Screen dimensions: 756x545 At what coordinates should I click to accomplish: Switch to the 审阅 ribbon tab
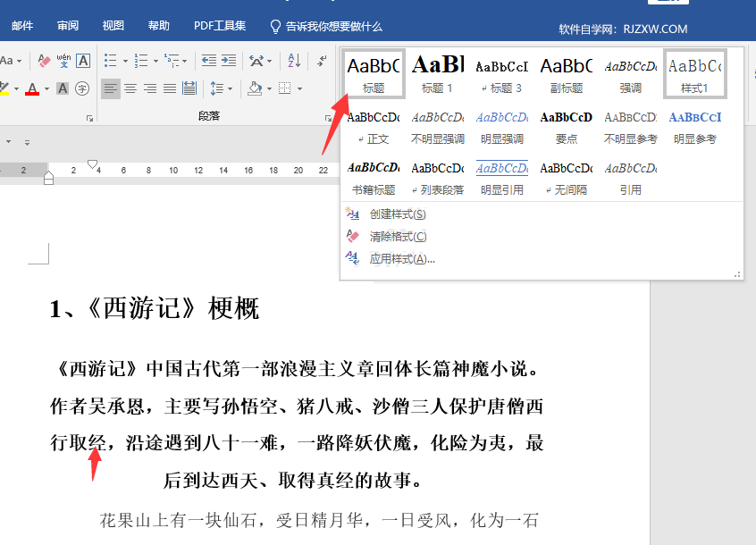pos(67,25)
